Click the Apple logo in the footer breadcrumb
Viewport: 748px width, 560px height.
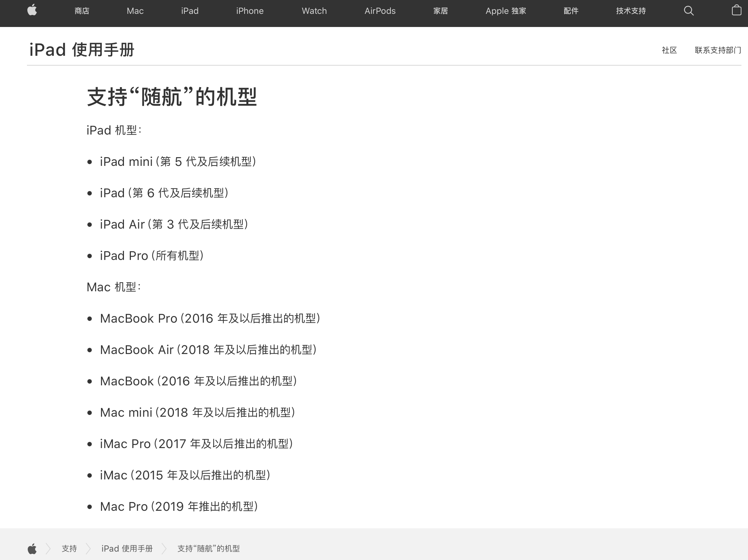coord(32,549)
